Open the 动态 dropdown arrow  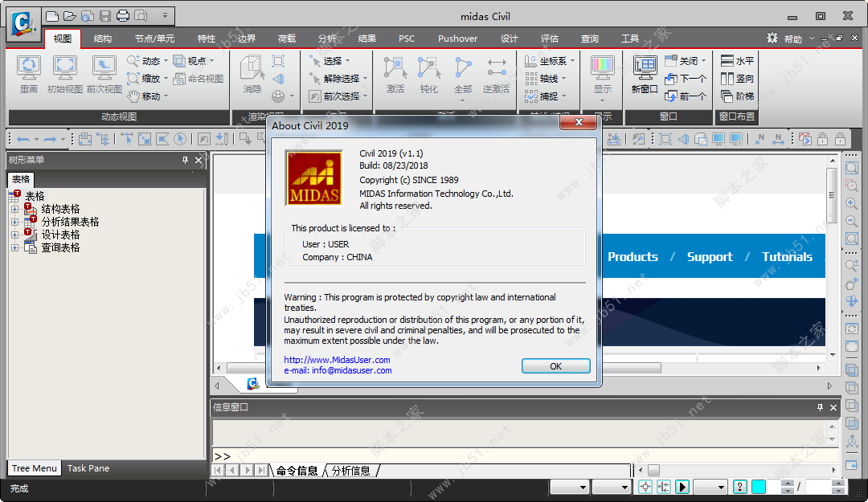click(x=166, y=61)
